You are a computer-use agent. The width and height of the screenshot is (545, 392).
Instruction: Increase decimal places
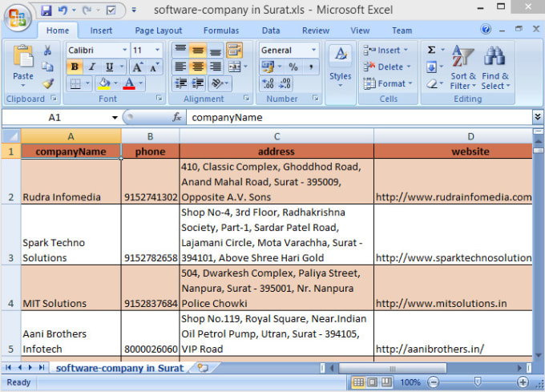coord(268,83)
